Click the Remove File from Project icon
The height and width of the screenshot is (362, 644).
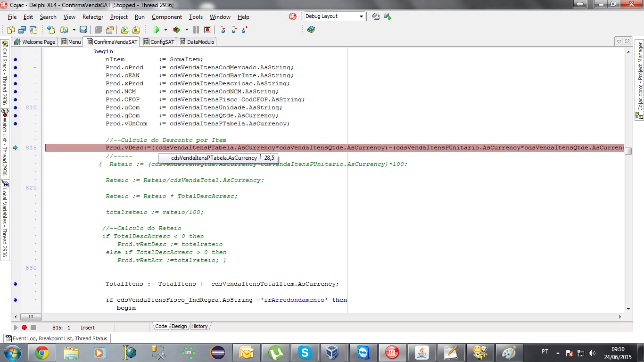tap(136, 29)
